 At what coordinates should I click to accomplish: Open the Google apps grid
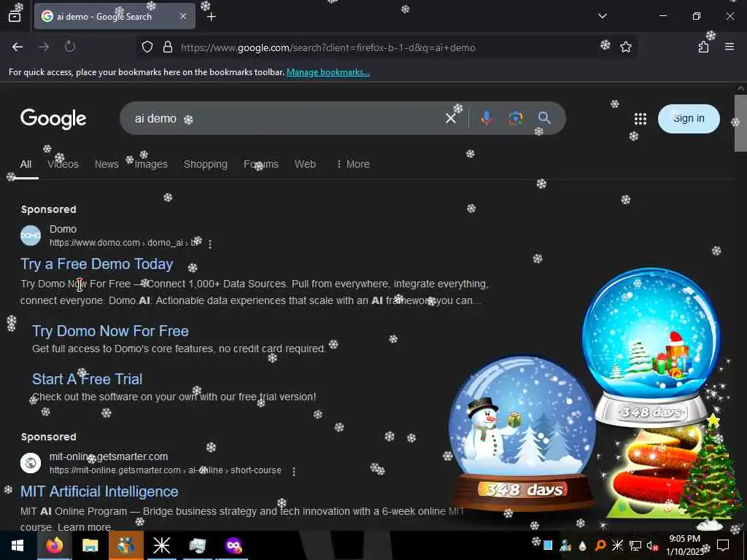[x=640, y=119]
